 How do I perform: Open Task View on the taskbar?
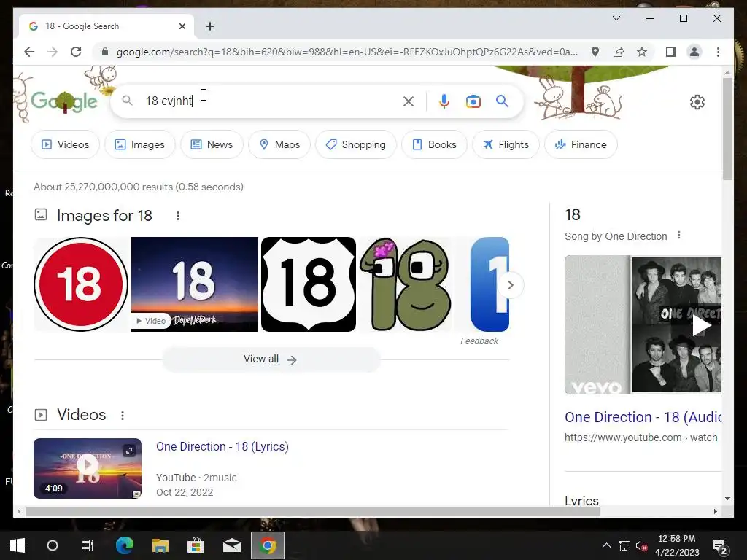(88, 545)
